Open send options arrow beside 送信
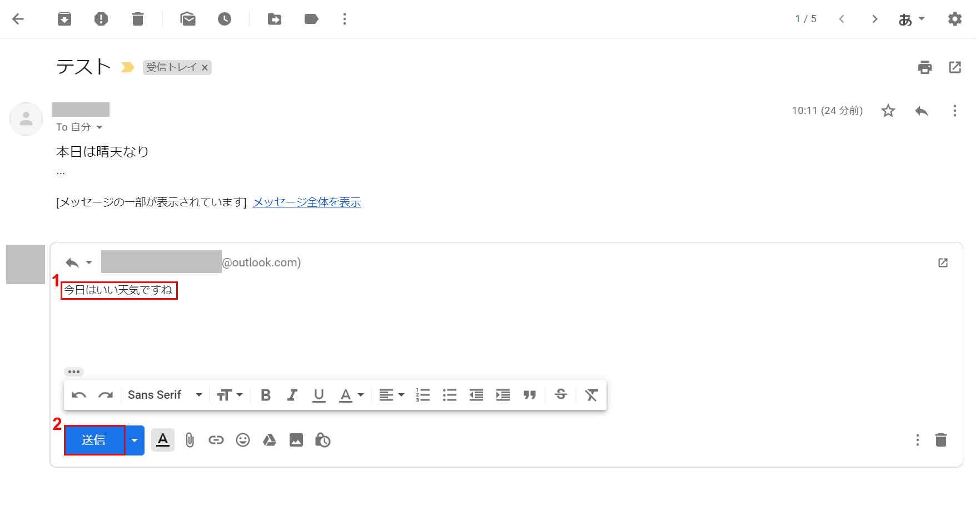 (x=135, y=440)
